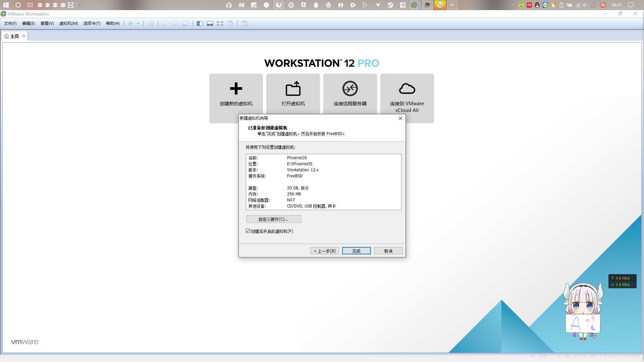
Task: Go back with the 上一步(B) button
Action: [x=324, y=251]
